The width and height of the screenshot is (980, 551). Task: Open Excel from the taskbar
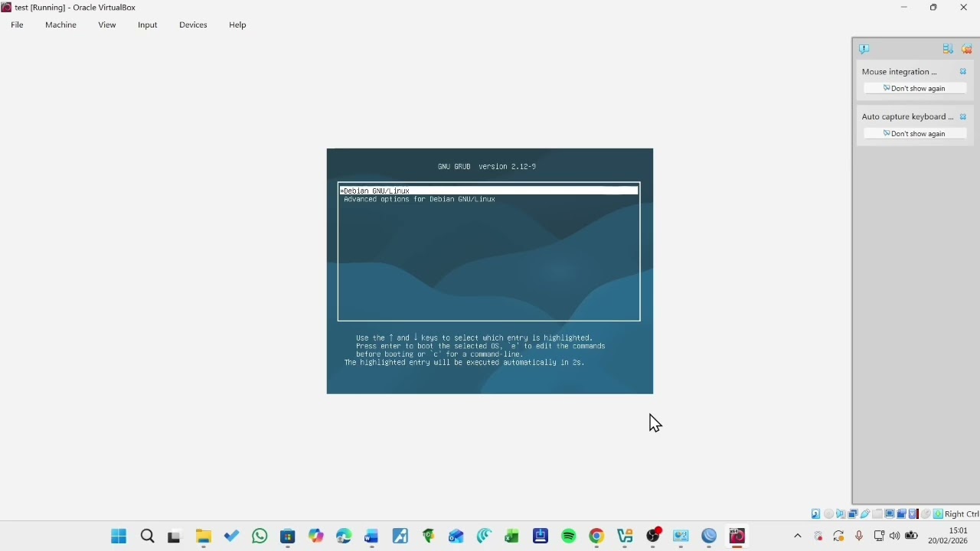click(511, 536)
